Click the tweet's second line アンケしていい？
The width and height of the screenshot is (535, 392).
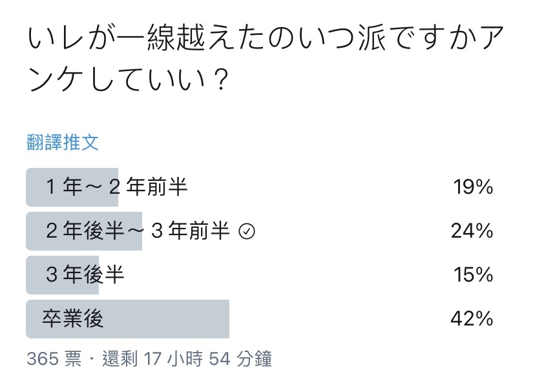pos(127,79)
